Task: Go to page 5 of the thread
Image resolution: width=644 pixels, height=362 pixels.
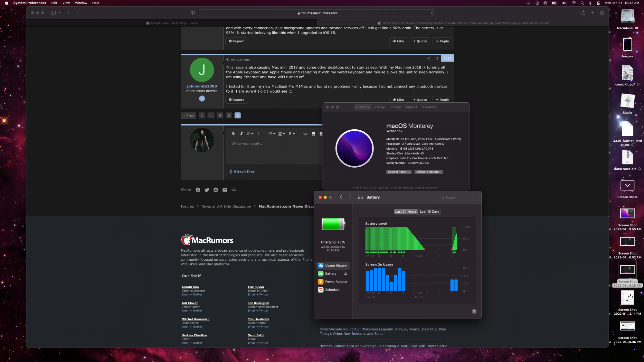Action: click(x=229, y=116)
